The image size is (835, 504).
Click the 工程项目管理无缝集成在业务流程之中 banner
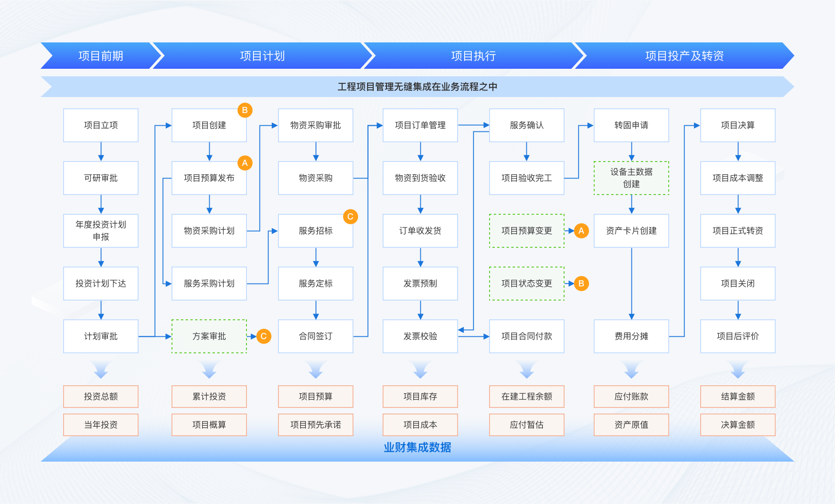click(x=417, y=87)
